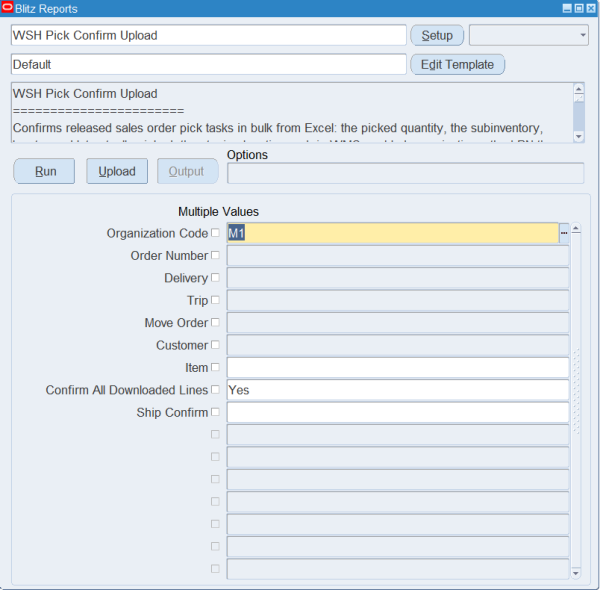Click the parameters list scrollbar track

coord(576,401)
